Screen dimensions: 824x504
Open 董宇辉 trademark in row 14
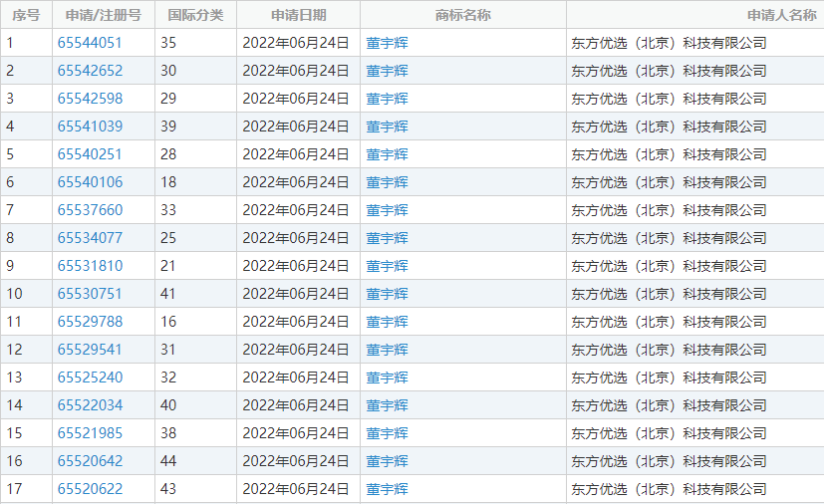tap(388, 404)
